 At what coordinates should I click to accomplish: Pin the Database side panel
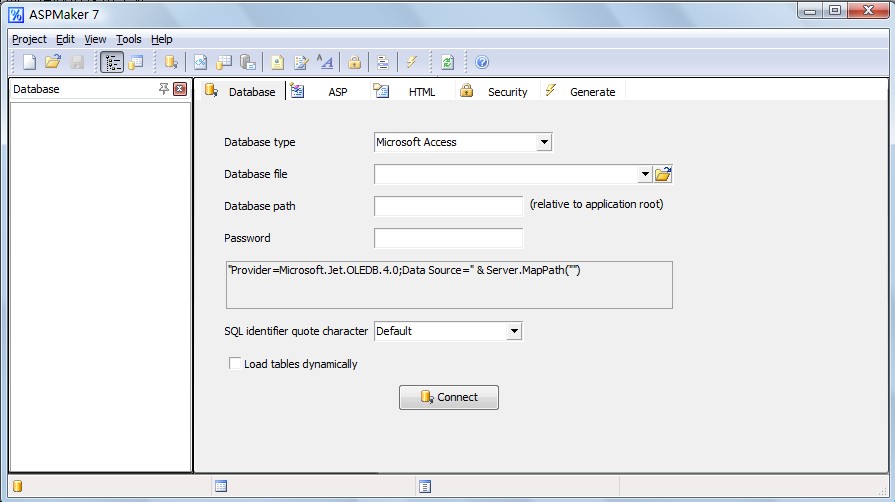(164, 89)
